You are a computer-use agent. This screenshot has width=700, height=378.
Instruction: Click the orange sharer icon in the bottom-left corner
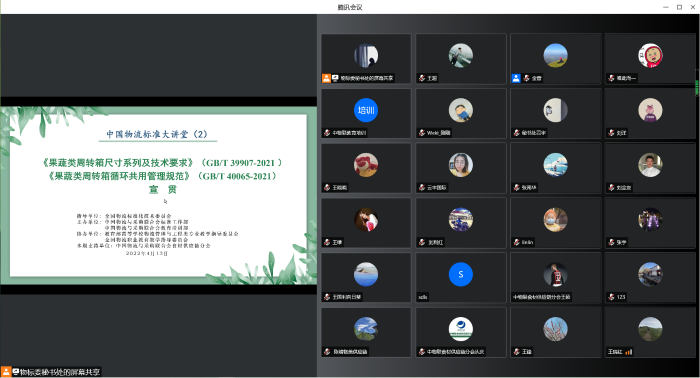tap(6, 371)
